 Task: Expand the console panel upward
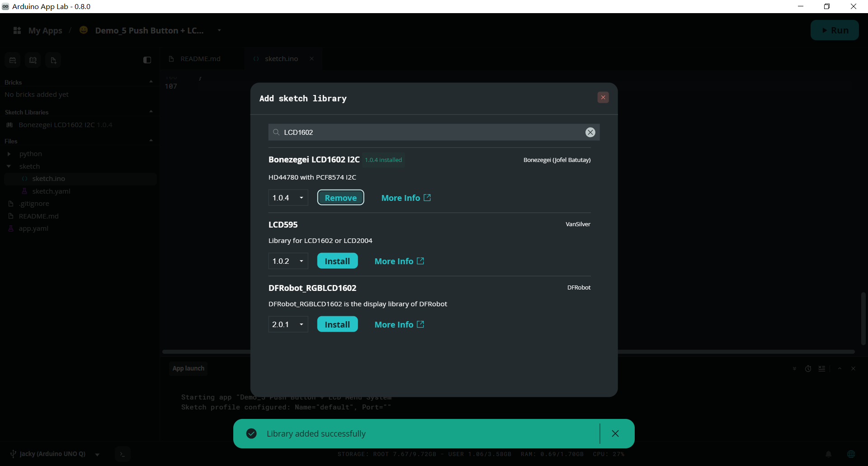click(x=840, y=369)
